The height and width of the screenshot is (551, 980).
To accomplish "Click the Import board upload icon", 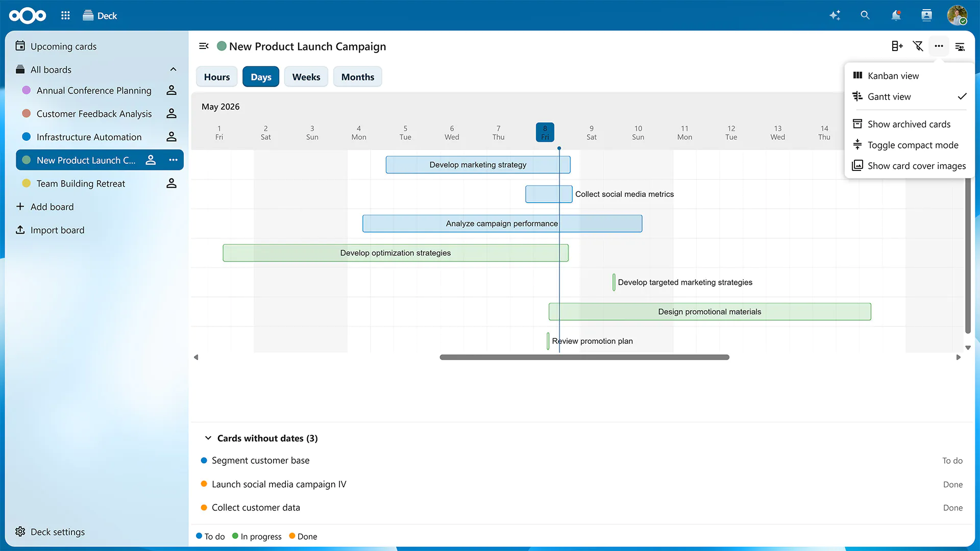I will click(x=20, y=230).
